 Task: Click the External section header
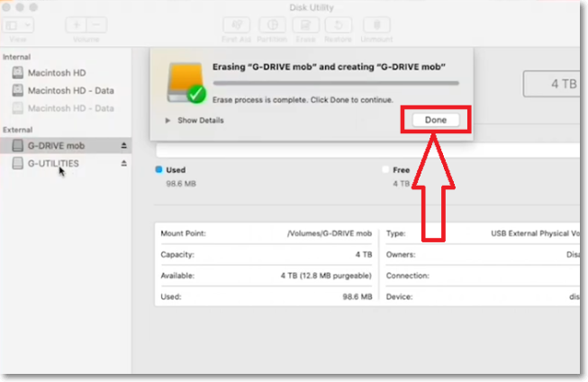(18, 130)
